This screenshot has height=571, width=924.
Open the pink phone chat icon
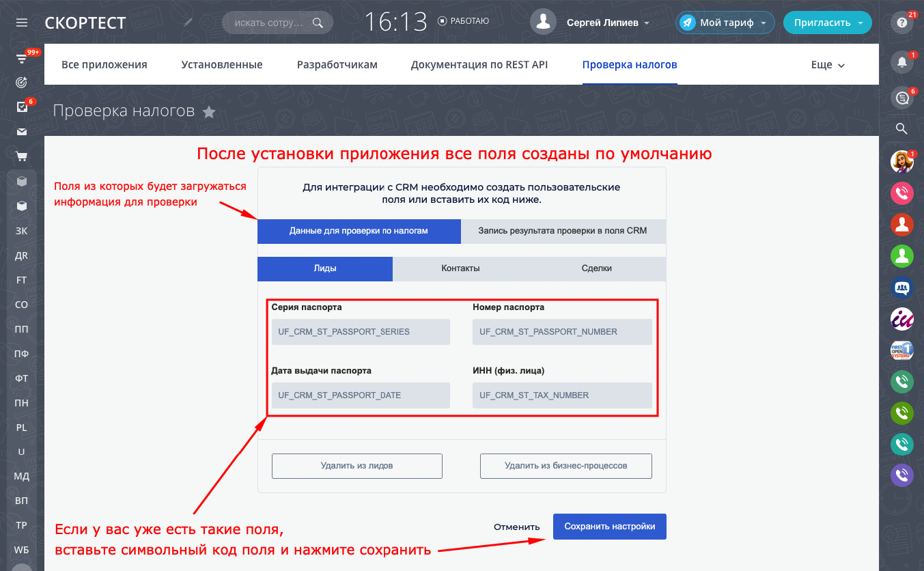[902, 193]
